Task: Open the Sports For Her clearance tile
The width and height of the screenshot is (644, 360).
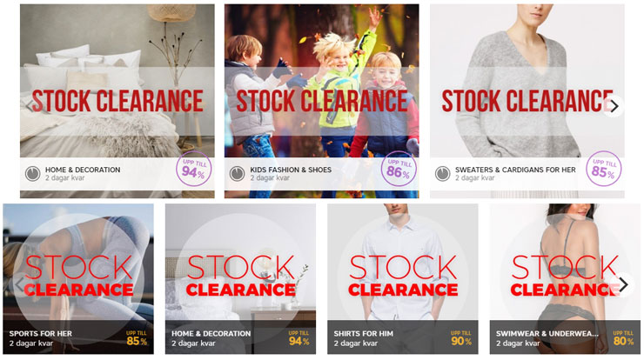Action: [x=78, y=279]
